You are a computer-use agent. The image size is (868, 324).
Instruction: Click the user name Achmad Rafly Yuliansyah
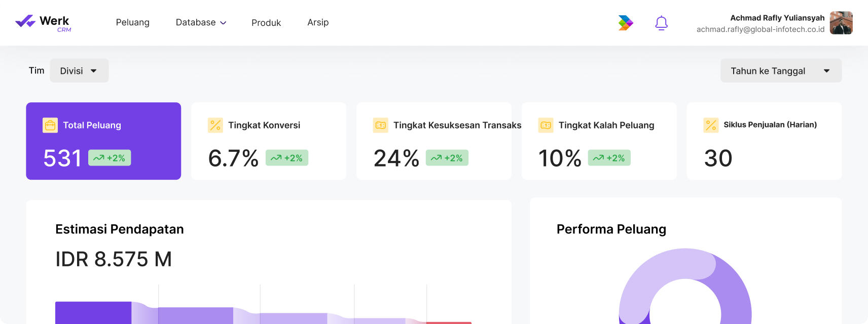pos(777,18)
